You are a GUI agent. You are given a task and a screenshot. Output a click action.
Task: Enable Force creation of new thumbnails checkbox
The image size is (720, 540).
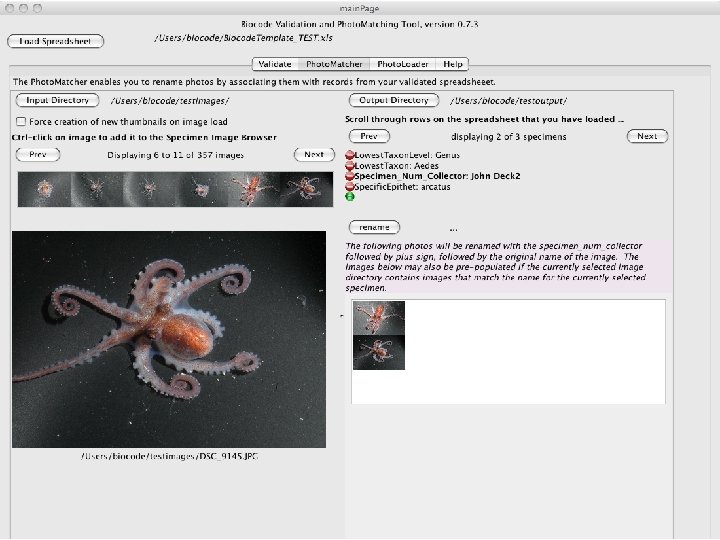tap(21, 122)
